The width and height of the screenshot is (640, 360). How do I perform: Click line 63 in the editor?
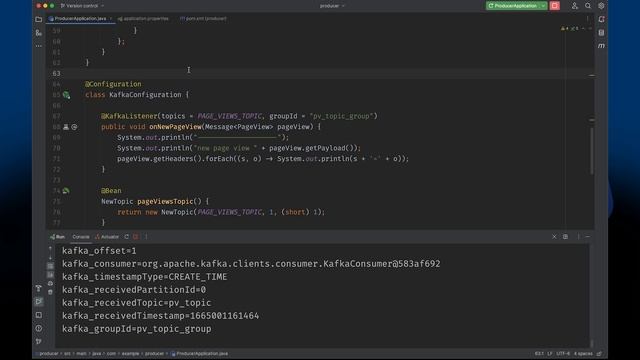[320, 73]
